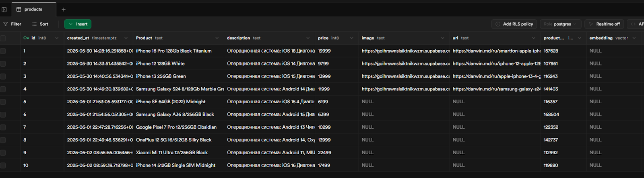Select description cell Android 14, Oxy for OnePlus
Image resolution: width=644 pixels, height=178 pixels.
coord(270,140)
